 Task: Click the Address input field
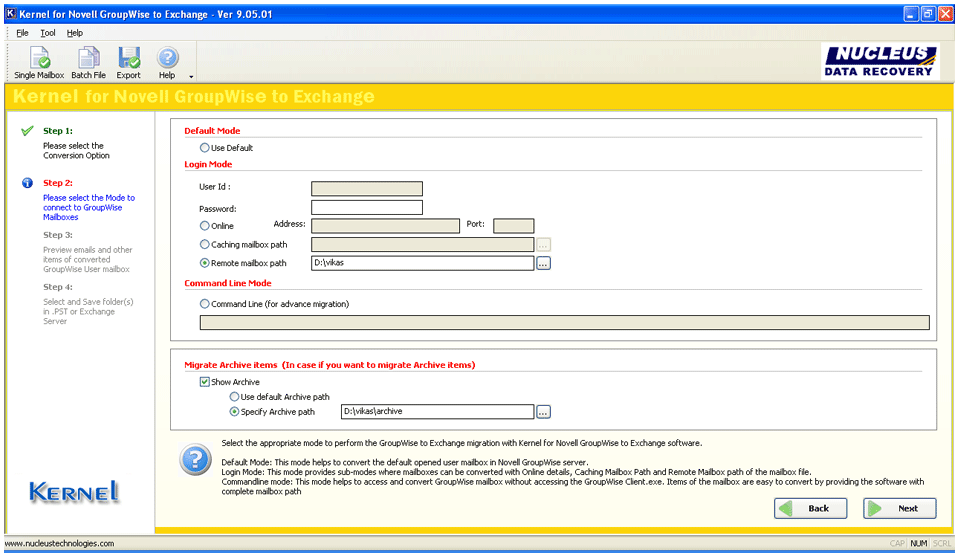pyautogui.click(x=386, y=226)
